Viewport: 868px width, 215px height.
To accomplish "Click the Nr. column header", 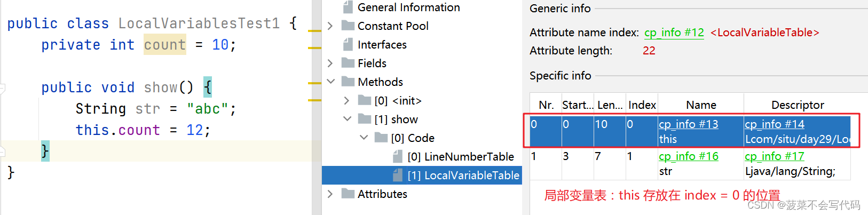I will pos(546,105).
